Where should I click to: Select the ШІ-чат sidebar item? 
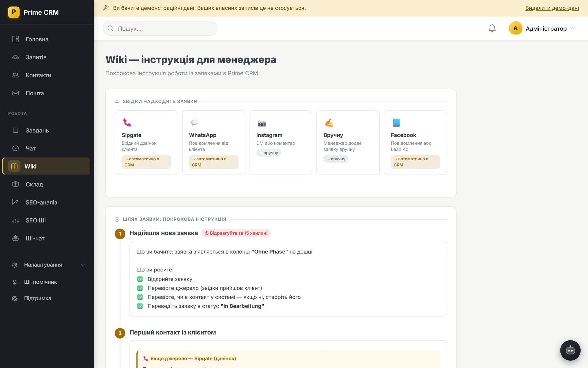pos(46,238)
